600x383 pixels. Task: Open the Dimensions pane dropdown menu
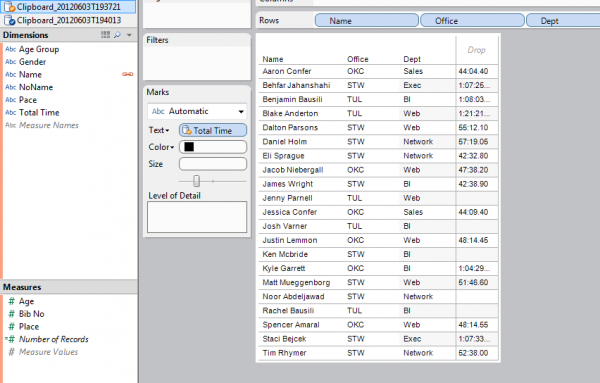pos(129,35)
